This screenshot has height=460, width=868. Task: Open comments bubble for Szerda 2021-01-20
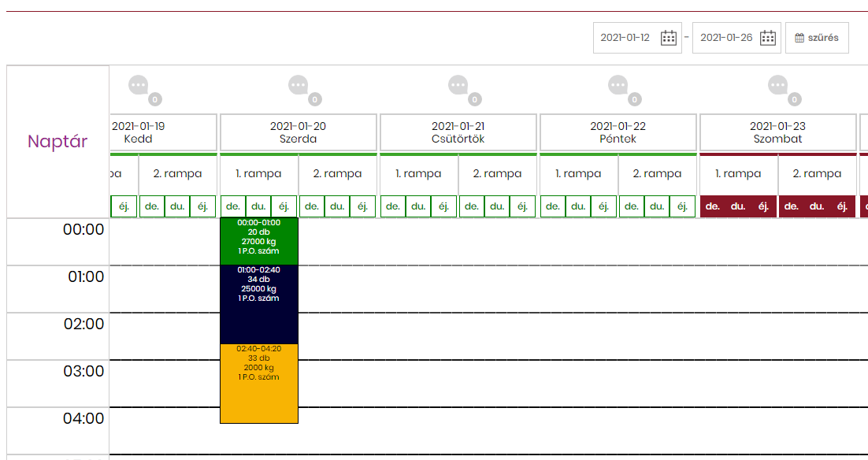[x=298, y=85]
